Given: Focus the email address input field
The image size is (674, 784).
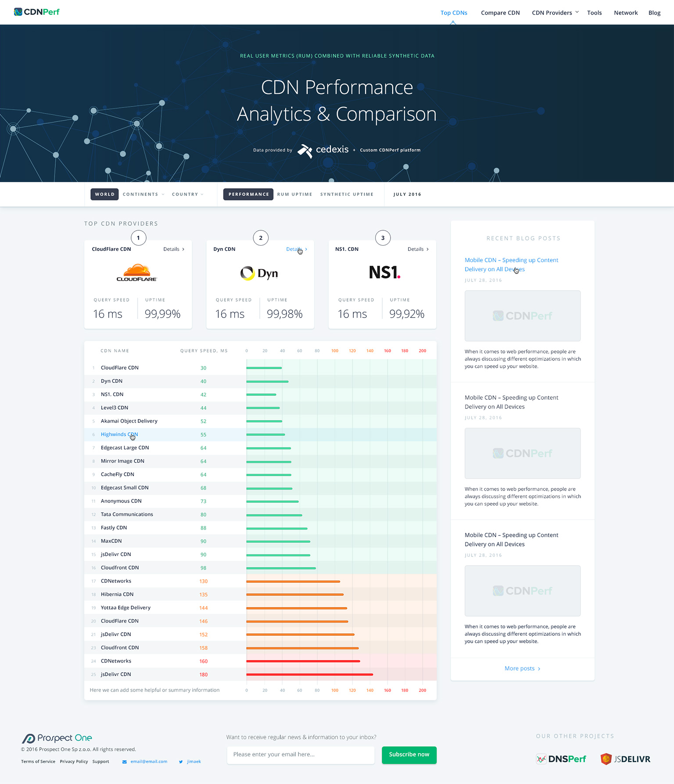Looking at the screenshot, I should tap(301, 755).
